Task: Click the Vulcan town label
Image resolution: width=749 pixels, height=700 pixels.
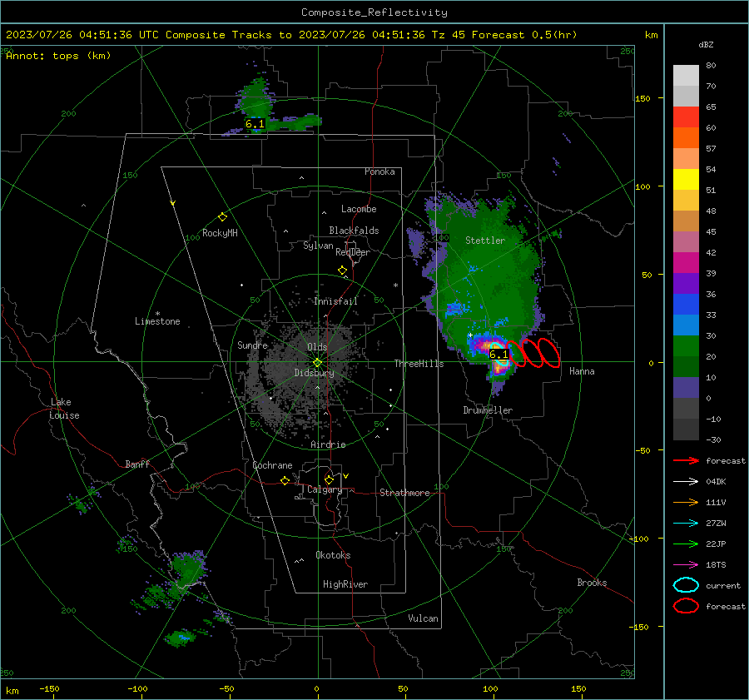Action: [423, 618]
